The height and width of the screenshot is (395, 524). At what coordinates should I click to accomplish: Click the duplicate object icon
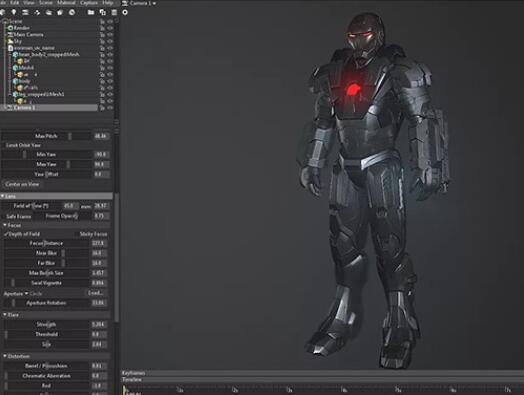(x=103, y=12)
